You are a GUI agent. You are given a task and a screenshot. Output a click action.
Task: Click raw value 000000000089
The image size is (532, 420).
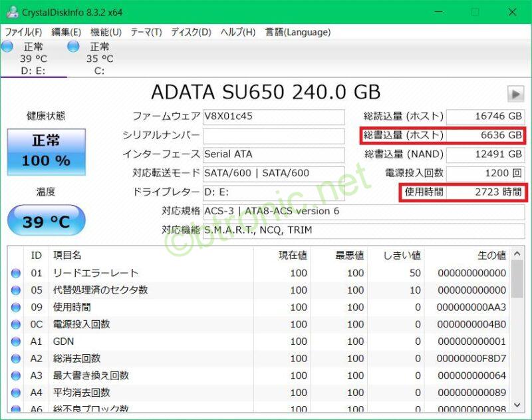tap(471, 393)
